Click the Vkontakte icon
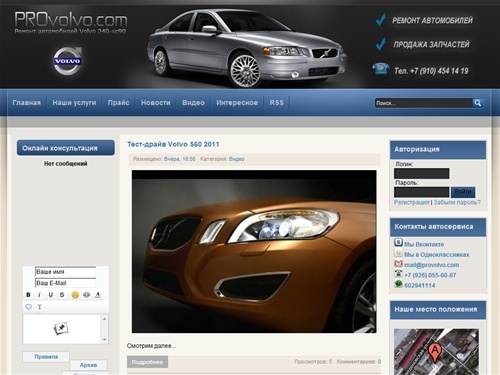500x375 pixels. pyautogui.click(x=398, y=243)
